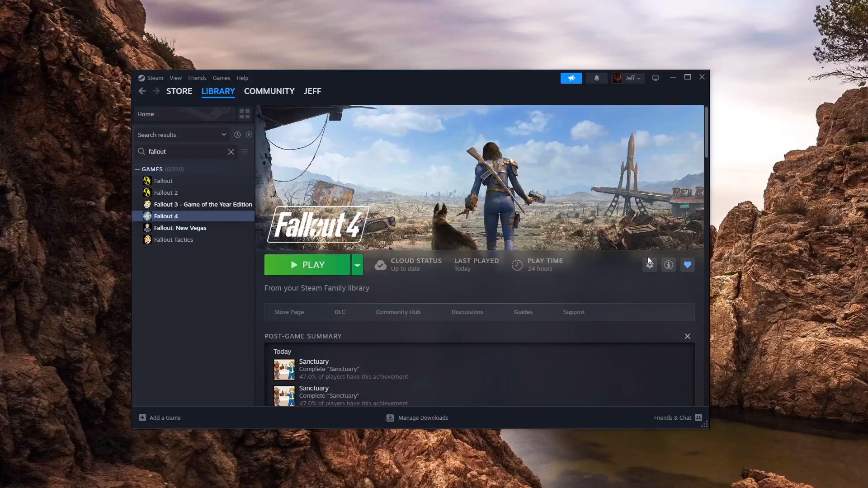
Task: Open the Play button dropdown arrow
Action: [357, 265]
